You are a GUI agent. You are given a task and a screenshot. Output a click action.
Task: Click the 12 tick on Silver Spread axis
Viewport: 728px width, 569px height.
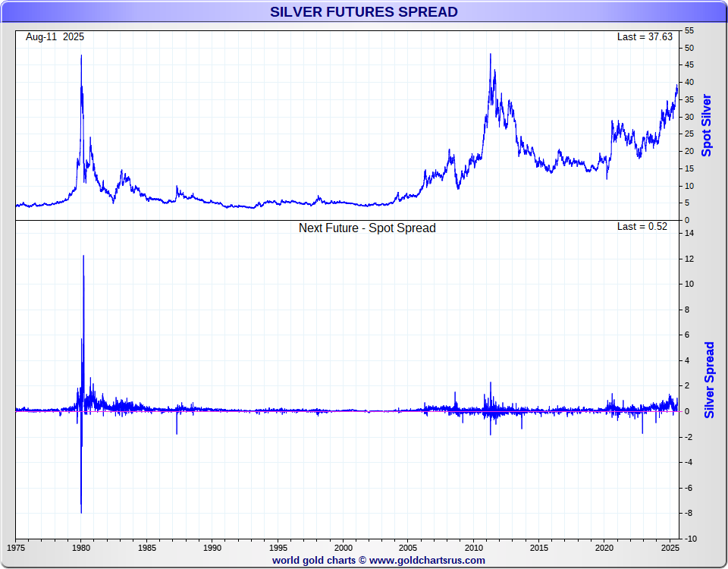pyautogui.click(x=689, y=259)
